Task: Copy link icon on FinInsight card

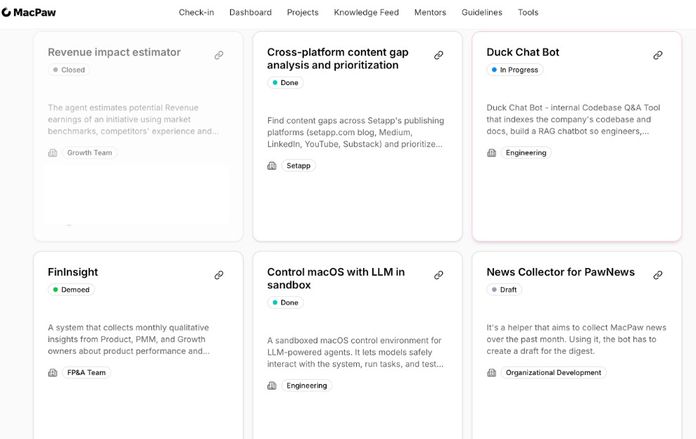Action: click(219, 275)
